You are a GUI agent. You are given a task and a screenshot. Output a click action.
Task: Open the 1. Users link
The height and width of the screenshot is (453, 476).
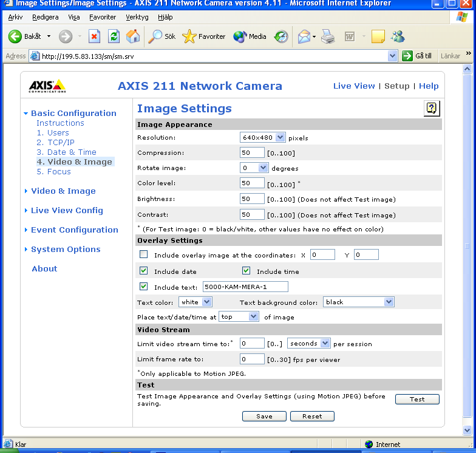pos(53,132)
